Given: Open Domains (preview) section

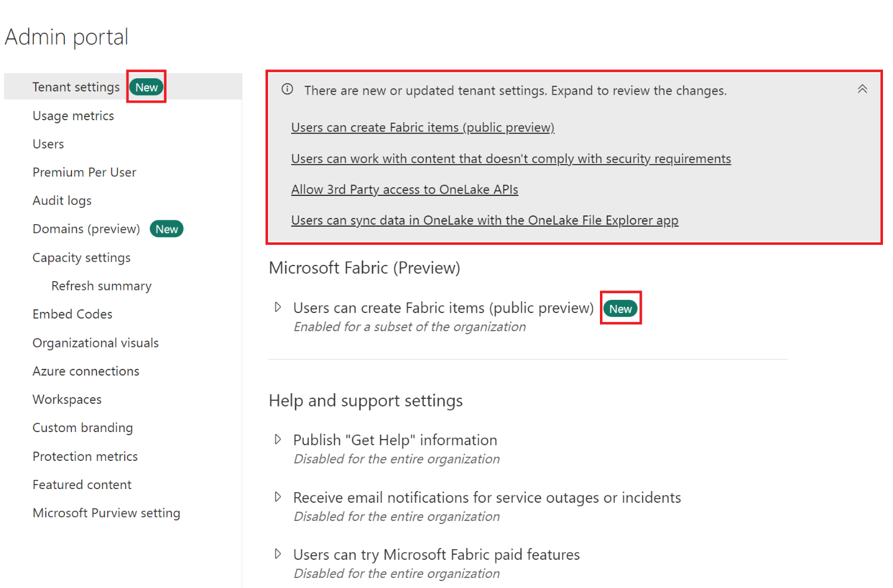Looking at the screenshot, I should point(86,229).
